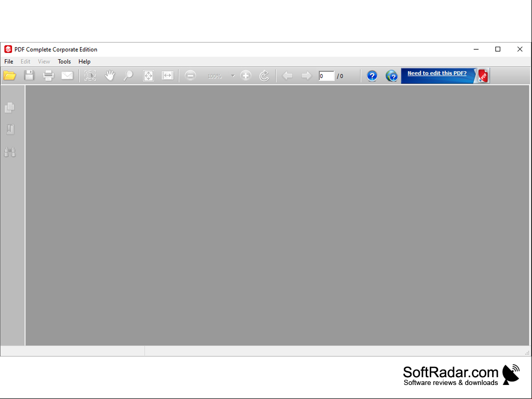Viewport: 532px width, 399px height.
Task: Show the bookmarks sidebar panel
Action: [x=10, y=129]
